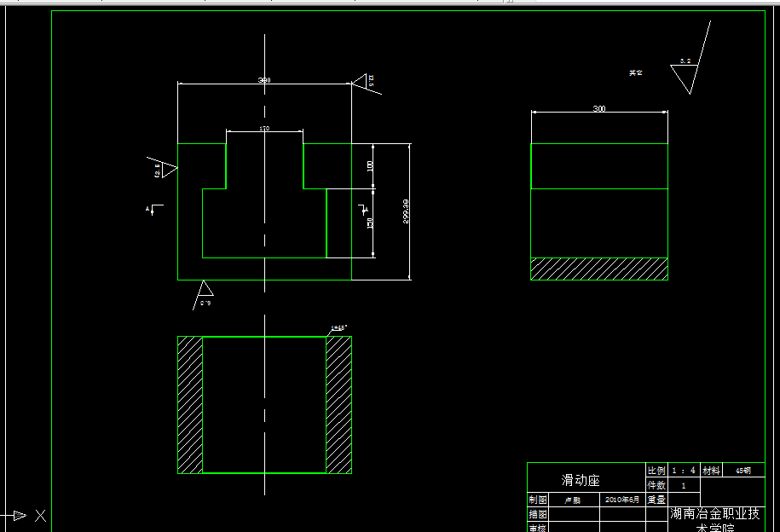Select right hatch area of section view
Viewport: 780px width, 532px height.
338,405
